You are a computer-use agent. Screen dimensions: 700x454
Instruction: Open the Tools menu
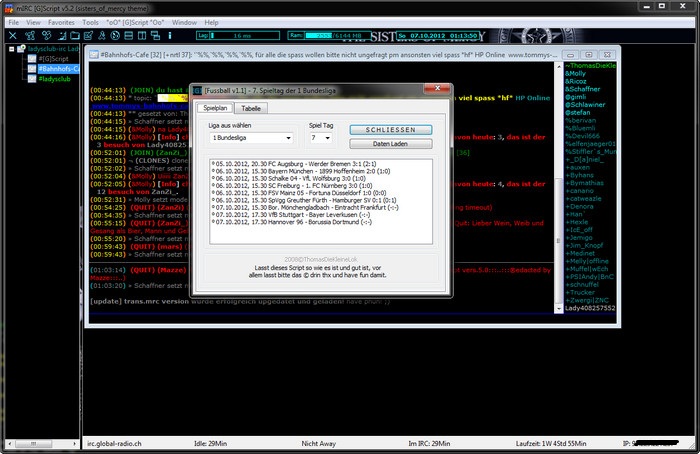pyautogui.click(x=91, y=22)
